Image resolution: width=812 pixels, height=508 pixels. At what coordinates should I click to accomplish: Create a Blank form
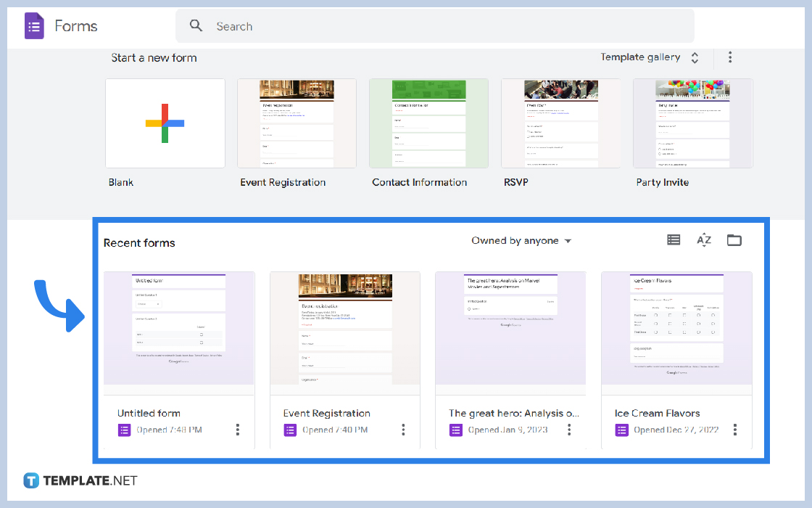click(x=165, y=123)
